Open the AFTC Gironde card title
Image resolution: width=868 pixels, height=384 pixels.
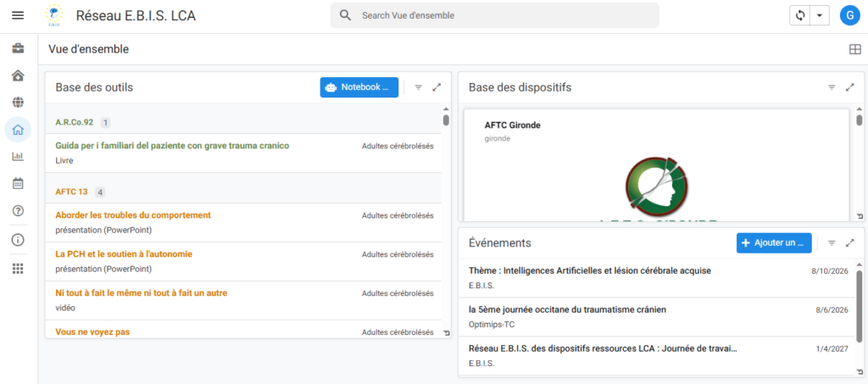(x=513, y=125)
